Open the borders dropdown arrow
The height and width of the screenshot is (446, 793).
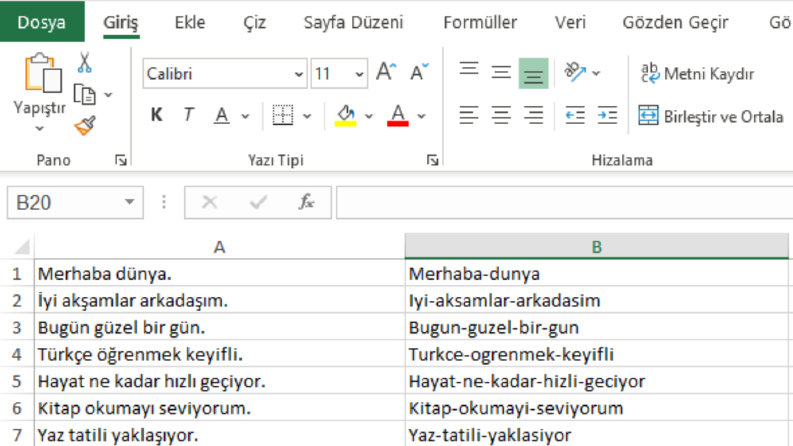(307, 116)
